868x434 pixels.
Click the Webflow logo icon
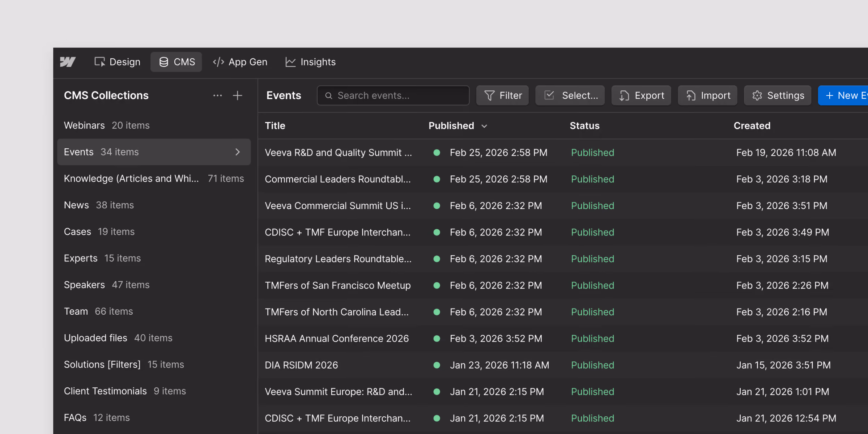(68, 62)
